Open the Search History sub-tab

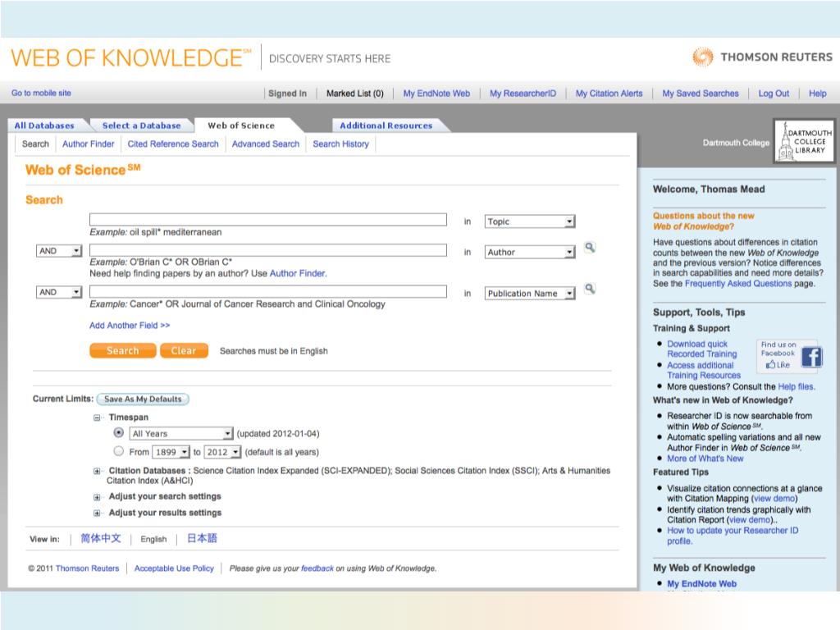pos(340,144)
